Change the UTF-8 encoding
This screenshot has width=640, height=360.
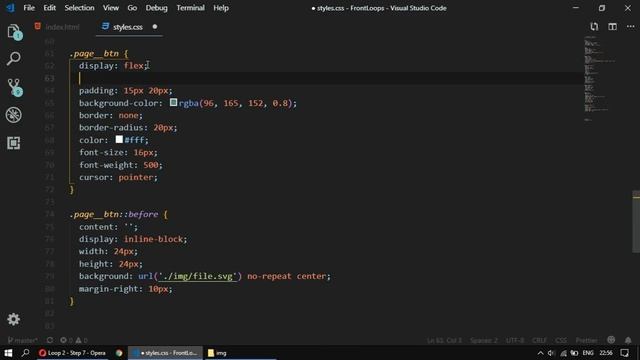pos(515,340)
